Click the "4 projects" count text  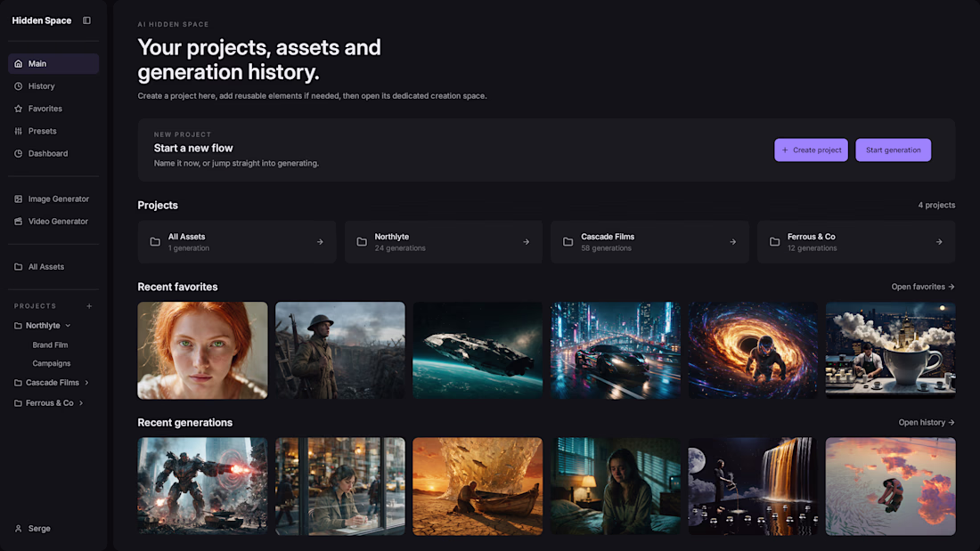(x=936, y=205)
